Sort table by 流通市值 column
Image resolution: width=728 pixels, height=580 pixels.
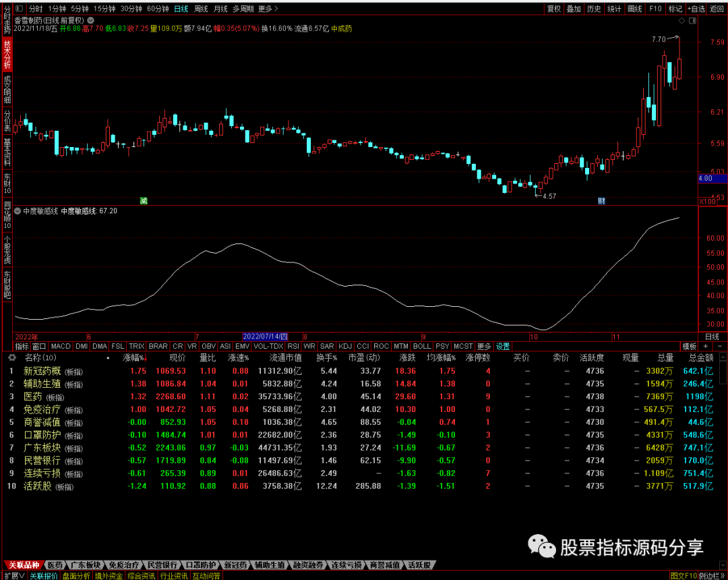coord(286,357)
